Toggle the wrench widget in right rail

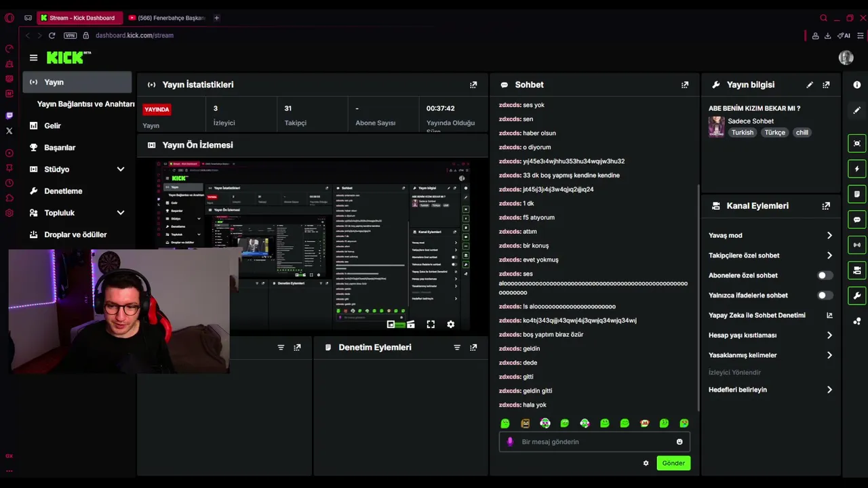(857, 296)
